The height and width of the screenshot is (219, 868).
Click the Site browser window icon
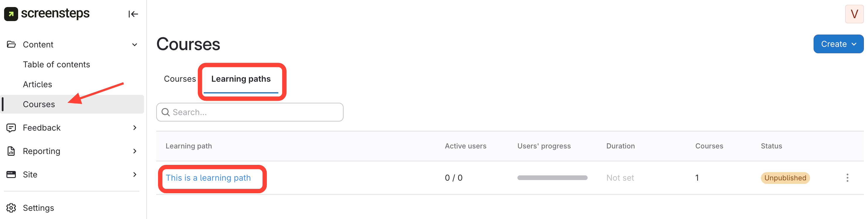click(x=11, y=174)
